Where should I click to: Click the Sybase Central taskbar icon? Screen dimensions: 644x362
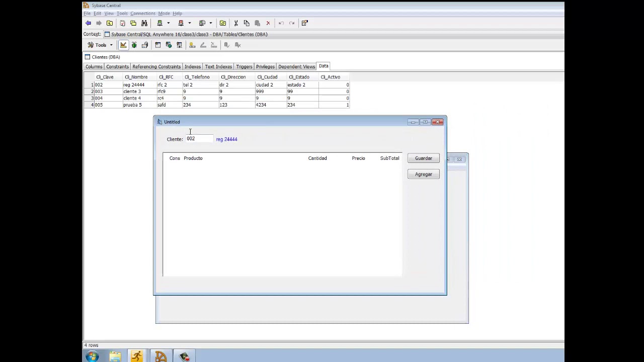pos(160,356)
